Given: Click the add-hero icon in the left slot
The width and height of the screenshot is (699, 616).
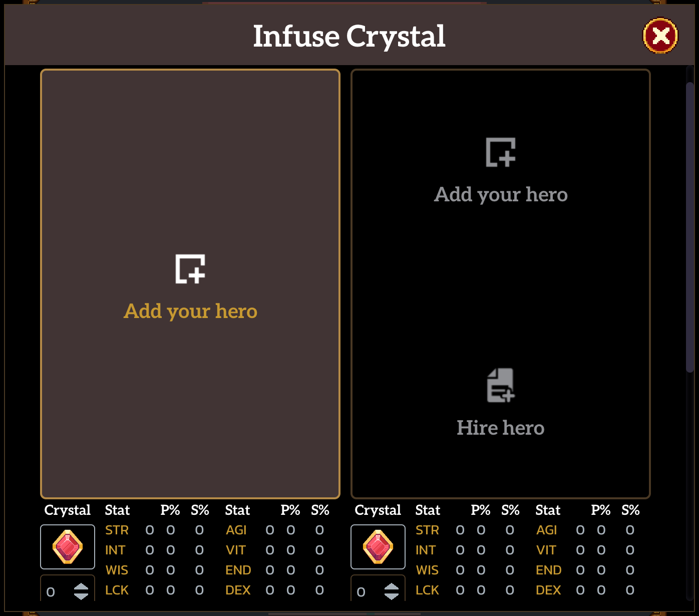Looking at the screenshot, I should pyautogui.click(x=190, y=269).
